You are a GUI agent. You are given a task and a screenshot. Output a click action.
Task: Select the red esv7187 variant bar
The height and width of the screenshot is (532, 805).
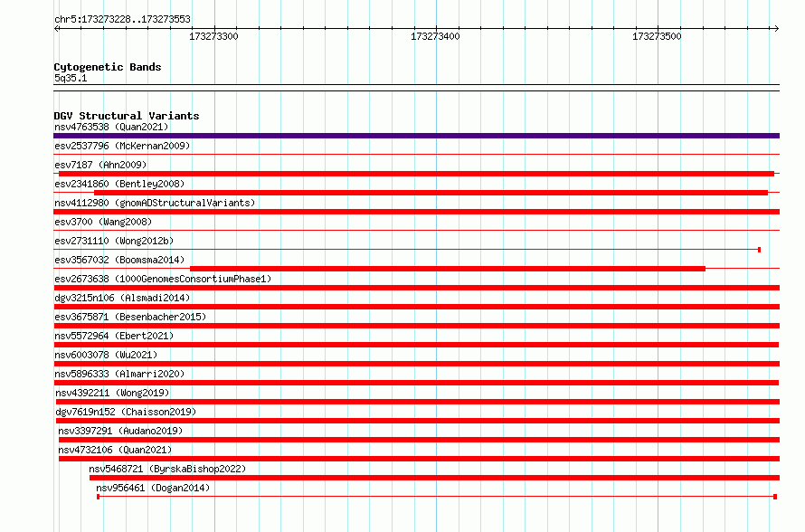pyautogui.click(x=416, y=174)
